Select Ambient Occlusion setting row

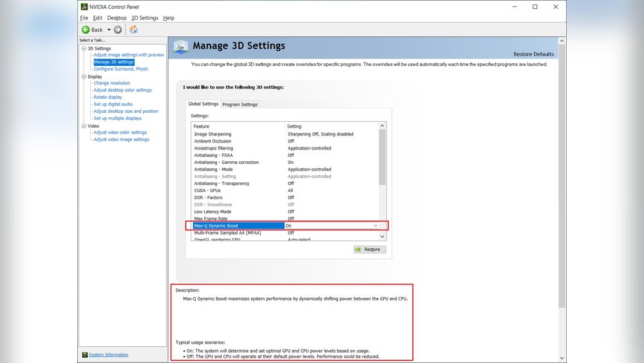pyautogui.click(x=285, y=141)
